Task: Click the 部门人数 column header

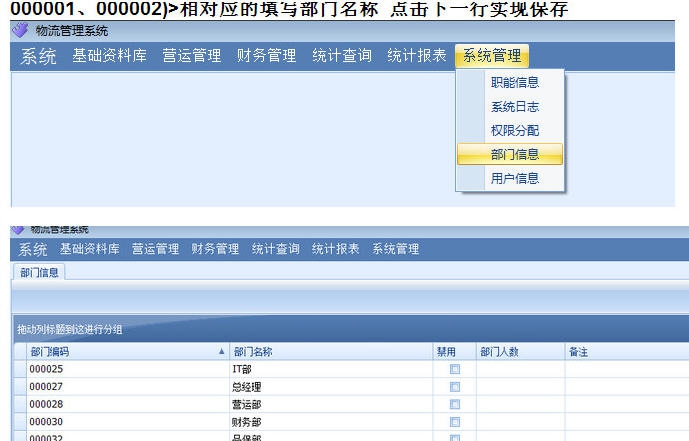Action: point(521,352)
